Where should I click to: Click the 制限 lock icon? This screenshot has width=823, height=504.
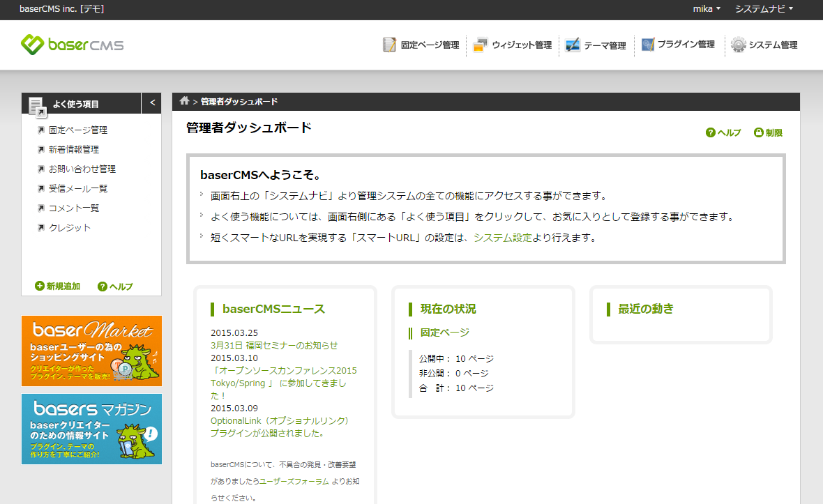tap(758, 132)
